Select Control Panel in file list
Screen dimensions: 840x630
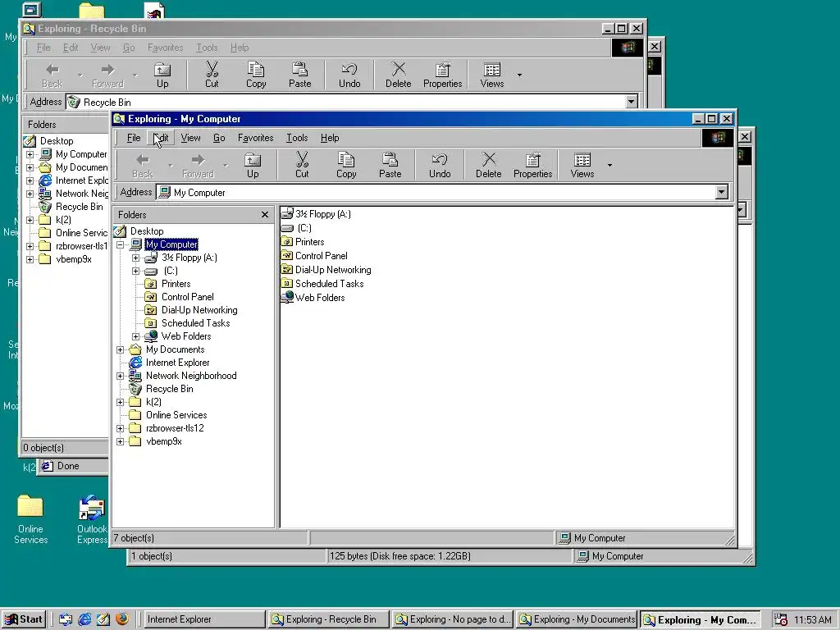(314, 256)
